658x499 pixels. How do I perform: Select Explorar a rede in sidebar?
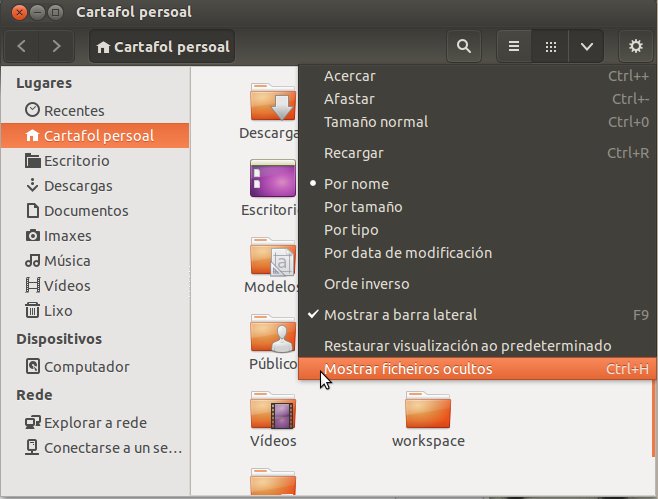[x=95, y=423]
